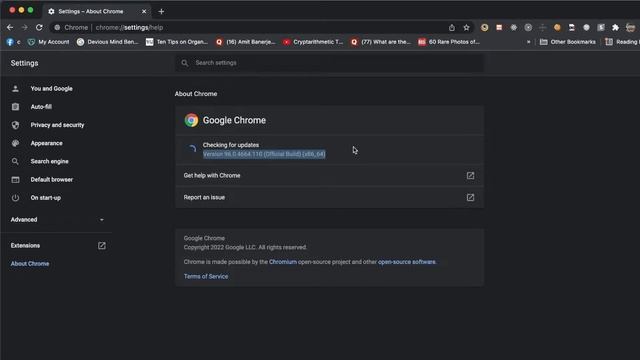This screenshot has height=360, width=640.
Task: Click the profile avatar in the toolbar
Action: coord(631,27)
